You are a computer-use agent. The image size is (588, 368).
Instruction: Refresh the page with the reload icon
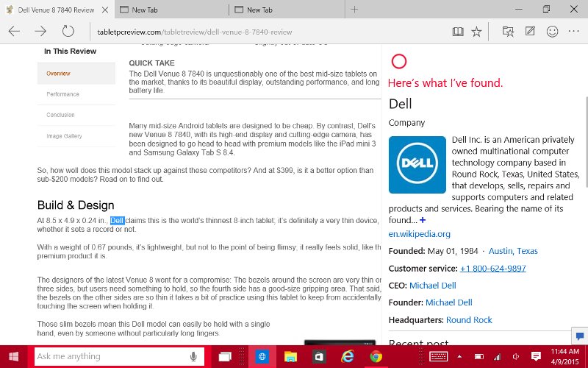pos(68,31)
